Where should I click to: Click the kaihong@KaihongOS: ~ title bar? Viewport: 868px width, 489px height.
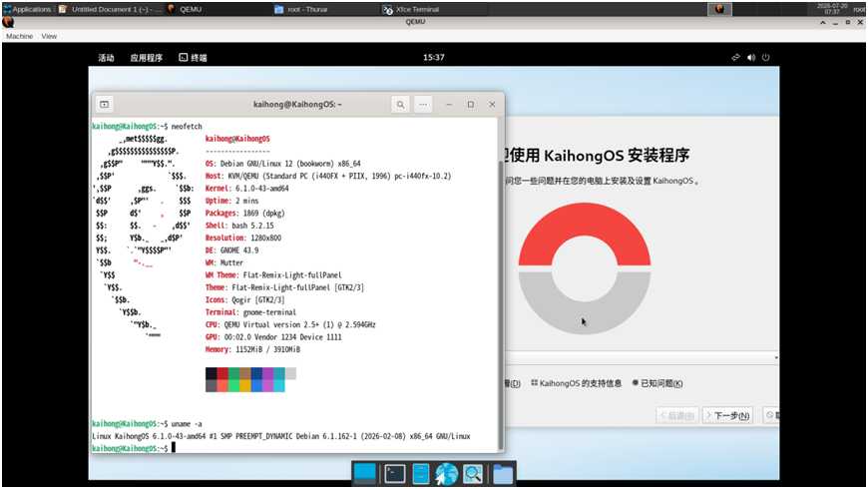coord(298,104)
